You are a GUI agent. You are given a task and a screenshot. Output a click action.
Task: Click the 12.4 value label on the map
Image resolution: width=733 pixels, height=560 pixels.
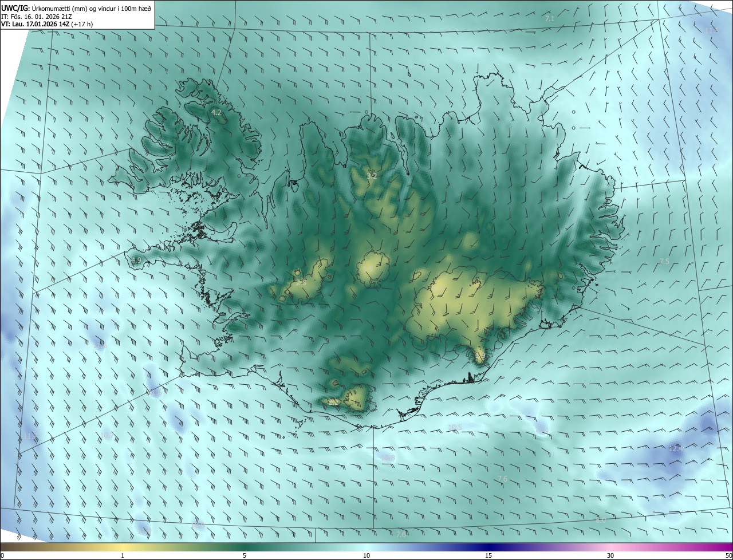676,449
